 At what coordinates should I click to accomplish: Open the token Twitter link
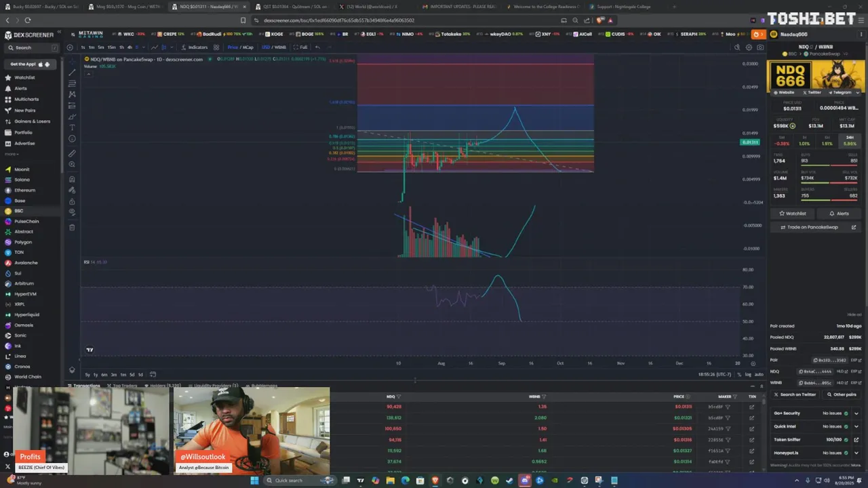812,92
